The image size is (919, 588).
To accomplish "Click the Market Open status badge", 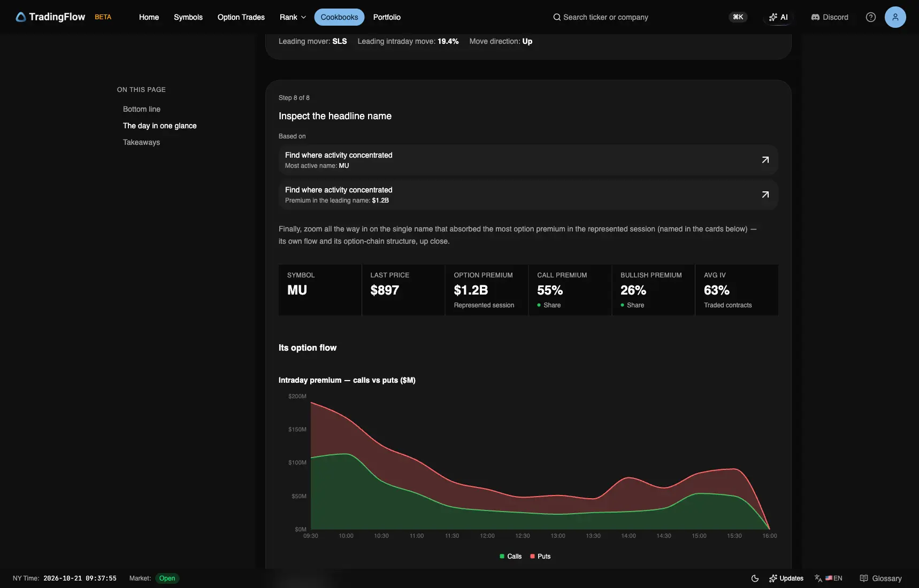I will pos(167,578).
